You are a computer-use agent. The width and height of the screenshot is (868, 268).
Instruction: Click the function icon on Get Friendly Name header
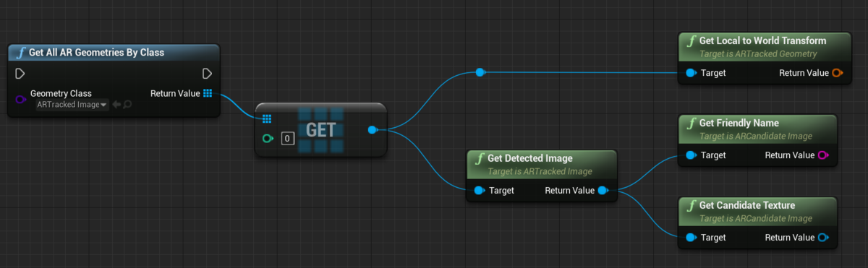click(x=692, y=123)
